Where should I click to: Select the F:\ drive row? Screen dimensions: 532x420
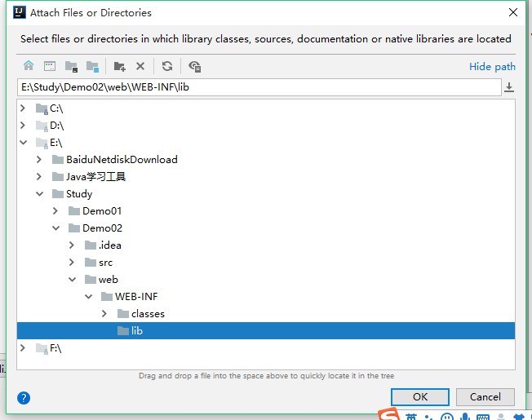tap(266, 348)
